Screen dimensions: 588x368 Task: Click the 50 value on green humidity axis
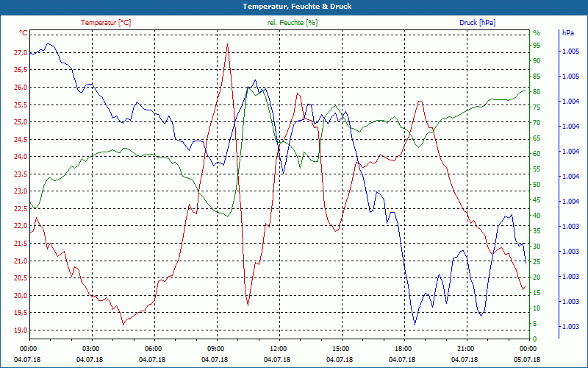pos(537,185)
